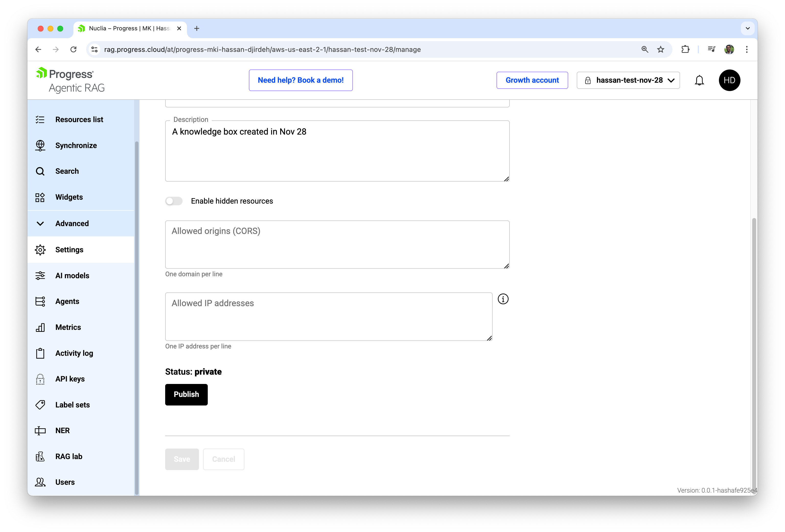This screenshot has width=785, height=532.
Task: Open the Search section
Action: pyautogui.click(x=67, y=171)
